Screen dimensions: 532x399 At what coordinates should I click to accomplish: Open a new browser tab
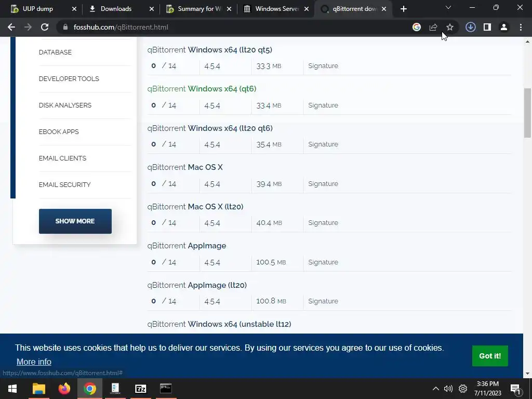403,9
